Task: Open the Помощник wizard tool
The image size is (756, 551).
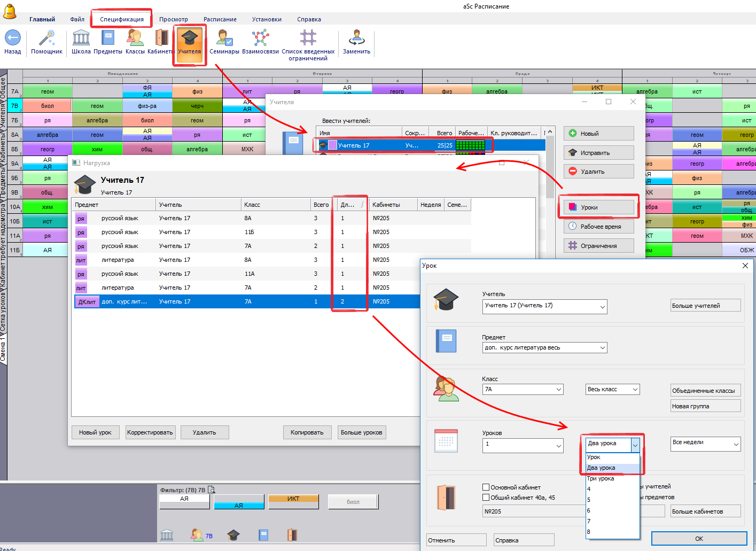Action: pyautogui.click(x=47, y=39)
